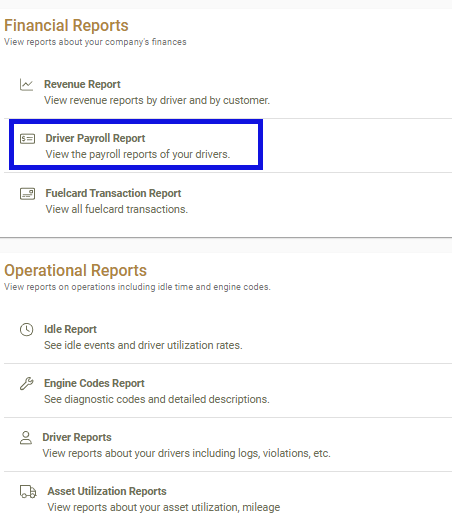The height and width of the screenshot is (530, 452).
Task: Click 'View all fuelcard transactions' description text
Action: pos(117,209)
